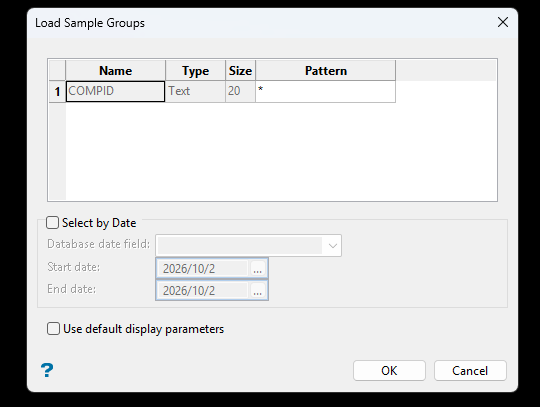Dismiss dialog with the Cancel button
Viewport: 540px width, 407px height.
tap(470, 371)
